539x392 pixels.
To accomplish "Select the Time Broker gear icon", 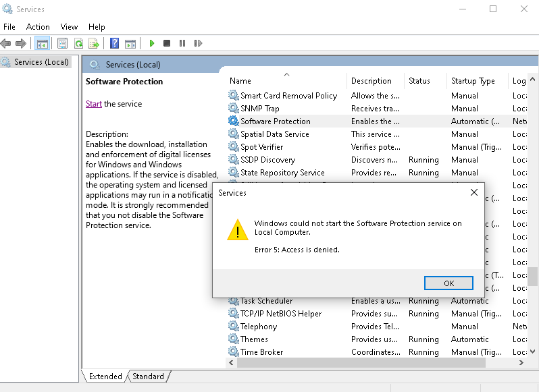I will click(234, 352).
